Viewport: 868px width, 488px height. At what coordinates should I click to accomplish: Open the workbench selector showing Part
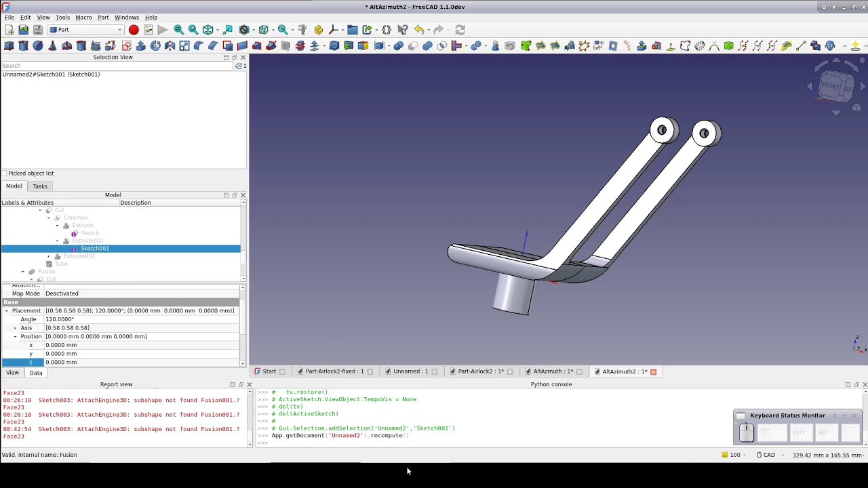[85, 30]
